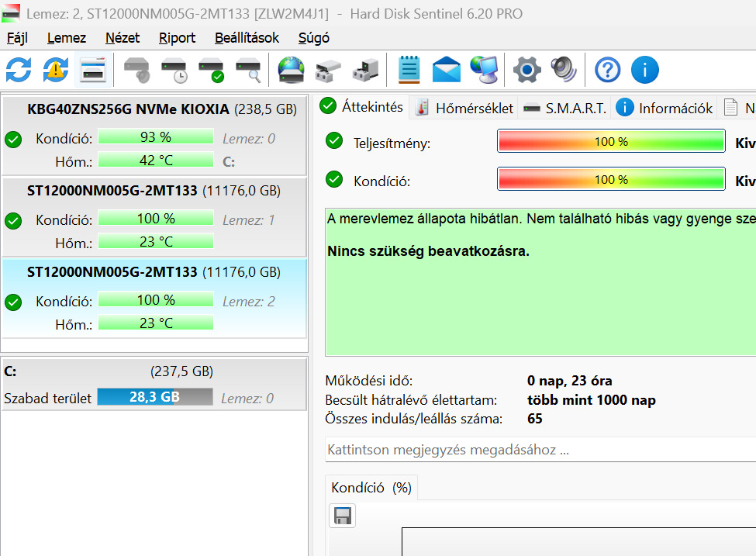Click the Szabad terület 28,3 GB bar
This screenshot has height=556, width=756.
coord(155,397)
